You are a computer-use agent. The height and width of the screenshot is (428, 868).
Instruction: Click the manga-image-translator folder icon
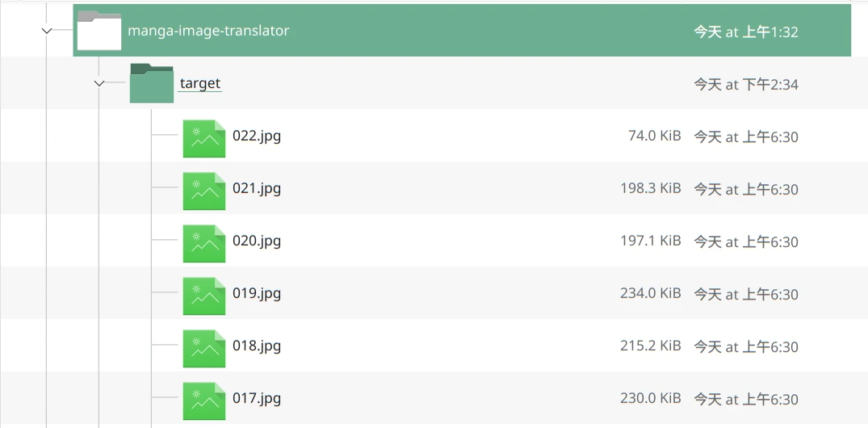pyautogui.click(x=99, y=31)
